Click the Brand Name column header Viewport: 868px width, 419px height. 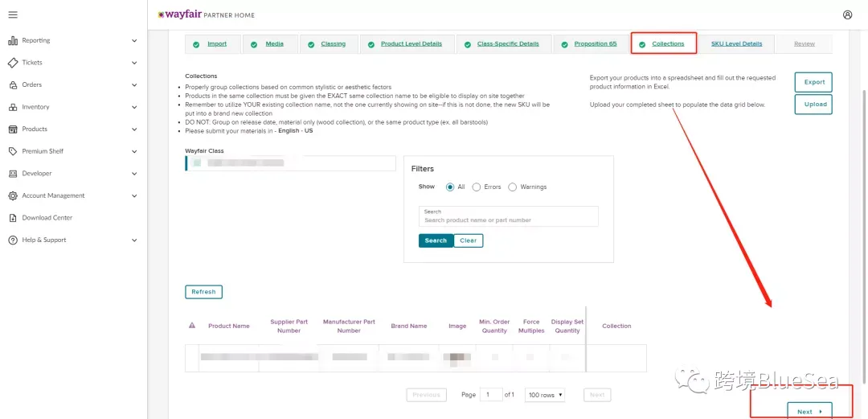point(408,326)
